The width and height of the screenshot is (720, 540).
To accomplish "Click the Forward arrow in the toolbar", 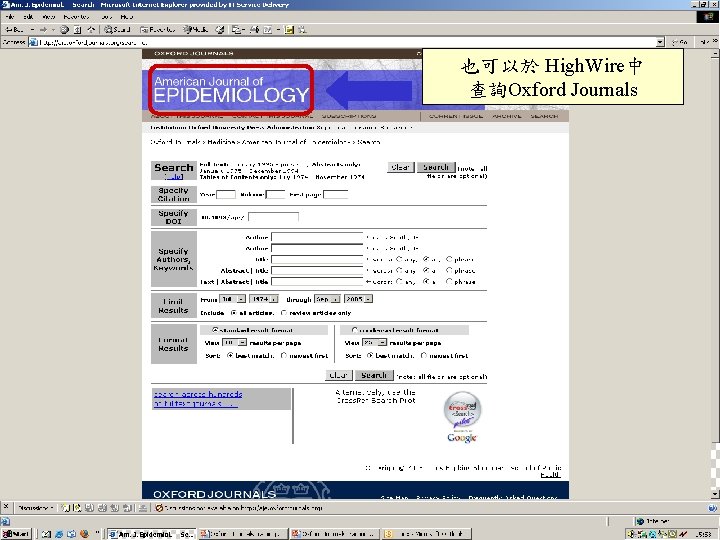I will click(x=43, y=30).
